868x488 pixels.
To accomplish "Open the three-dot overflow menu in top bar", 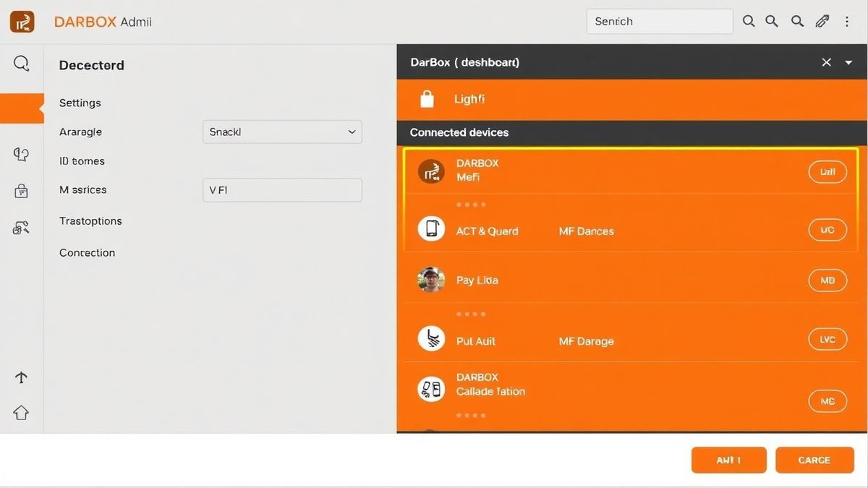I will point(847,22).
